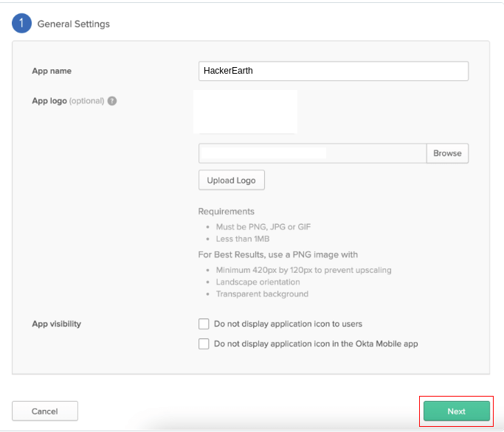Open the file chooser with Browse
This screenshot has height=432, width=504.
[447, 153]
